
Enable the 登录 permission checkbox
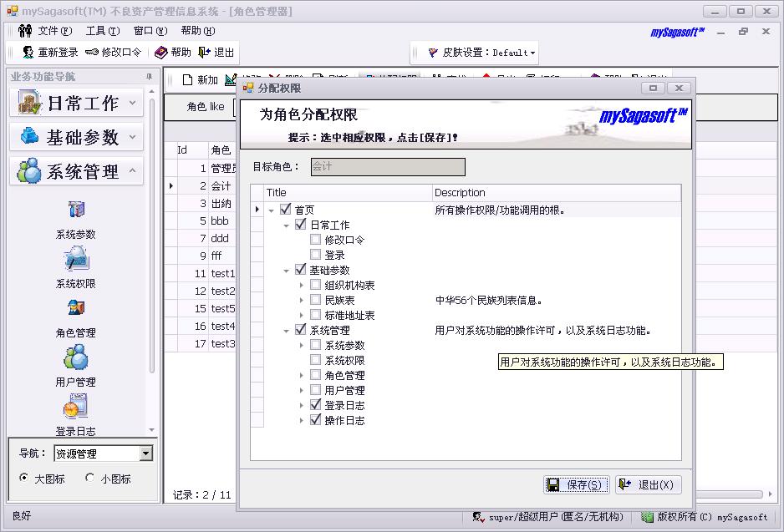pos(315,254)
